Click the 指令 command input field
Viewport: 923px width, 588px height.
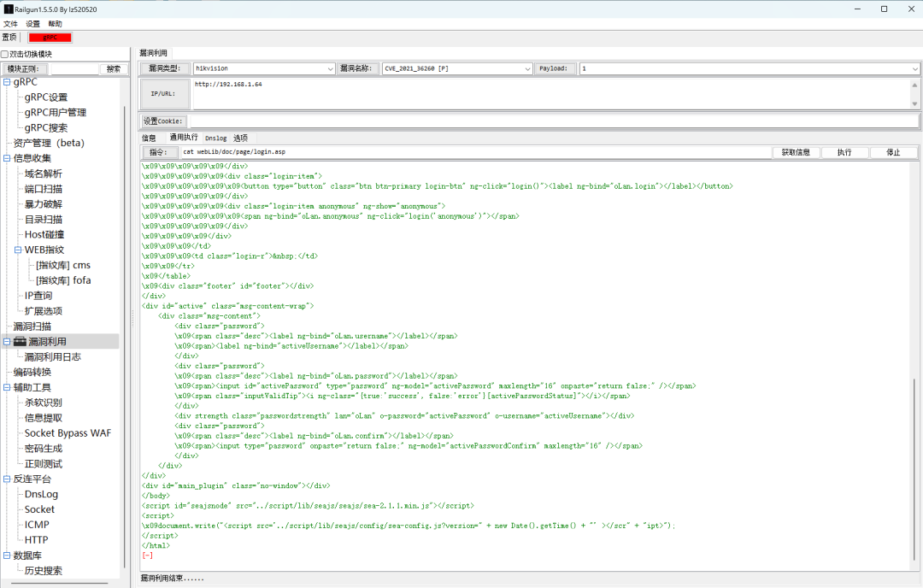click(475, 152)
